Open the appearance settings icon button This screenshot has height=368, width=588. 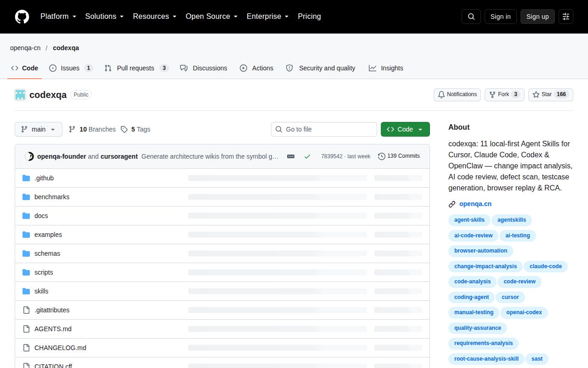pyautogui.click(x=566, y=17)
